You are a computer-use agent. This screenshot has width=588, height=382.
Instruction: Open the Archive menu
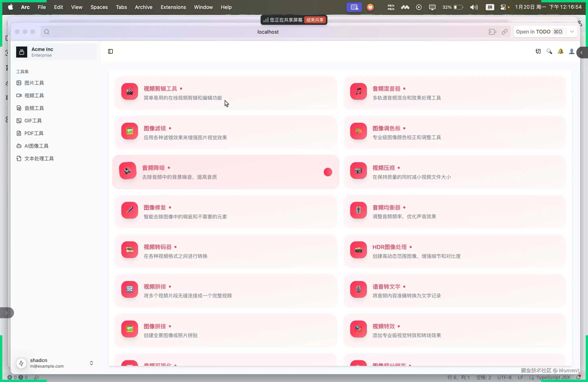click(x=144, y=7)
